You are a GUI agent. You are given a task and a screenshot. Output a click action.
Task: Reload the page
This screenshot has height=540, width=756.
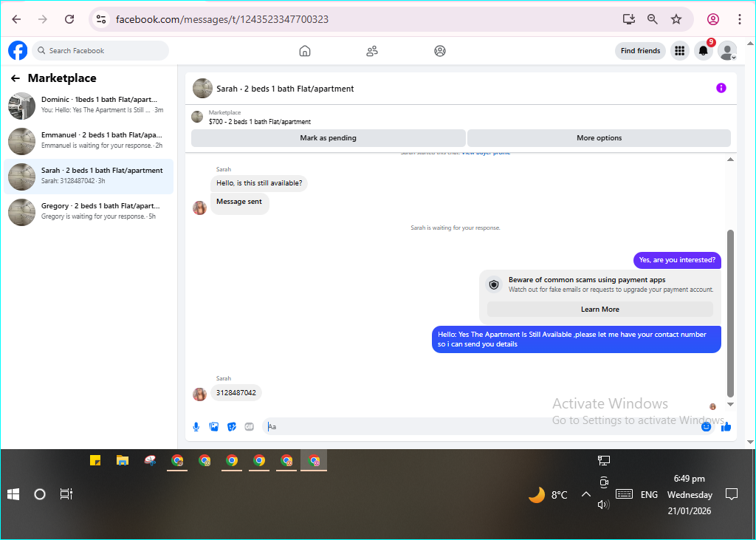point(69,19)
